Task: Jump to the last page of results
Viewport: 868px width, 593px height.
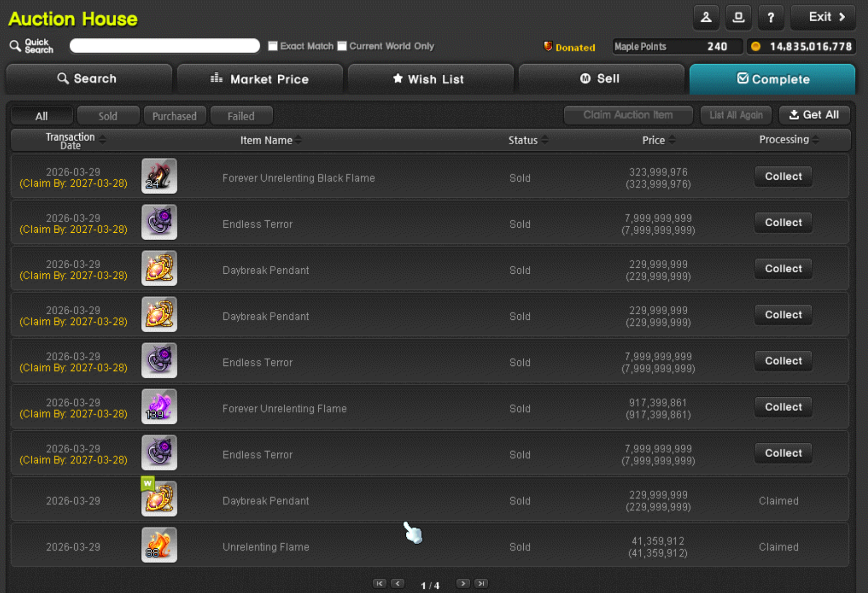Action: pyautogui.click(x=481, y=583)
